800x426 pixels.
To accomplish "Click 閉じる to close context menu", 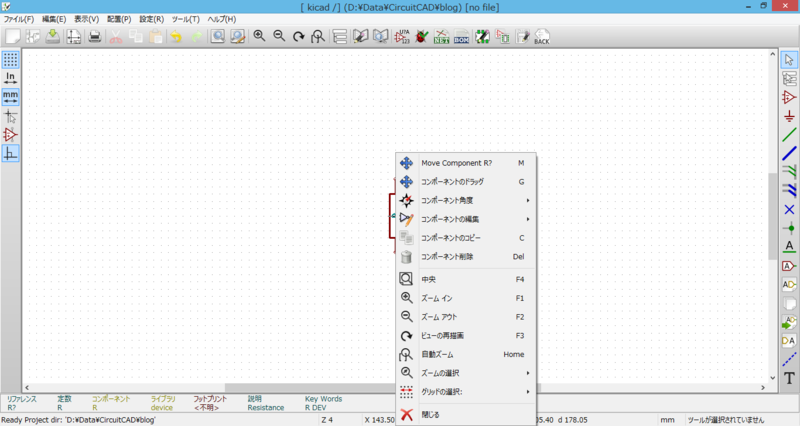I will point(466,415).
